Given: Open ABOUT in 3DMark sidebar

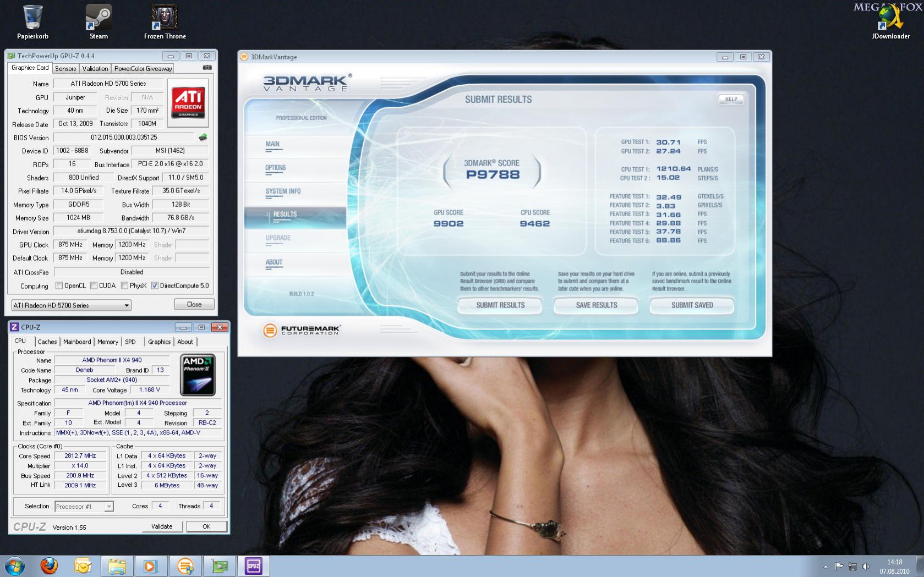Looking at the screenshot, I should point(274,262).
